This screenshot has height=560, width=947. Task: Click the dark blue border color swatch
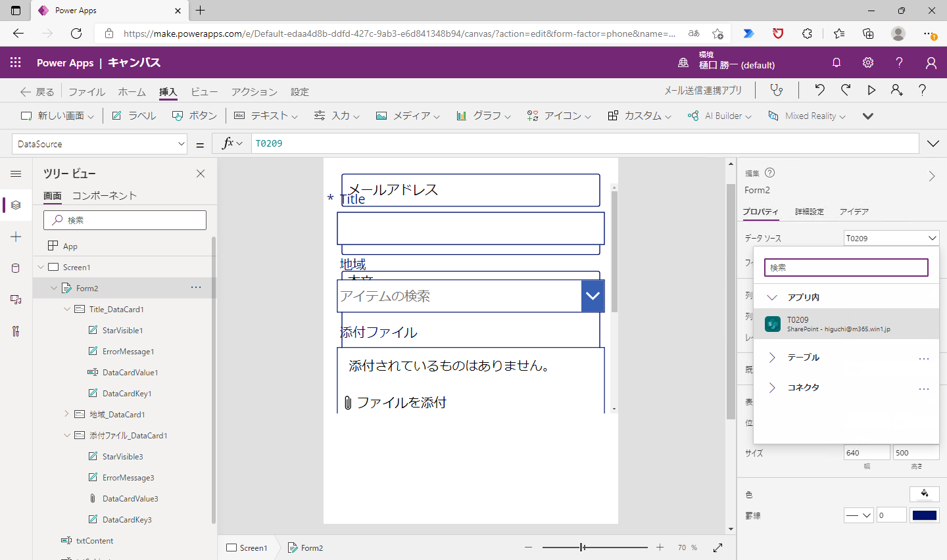click(924, 515)
